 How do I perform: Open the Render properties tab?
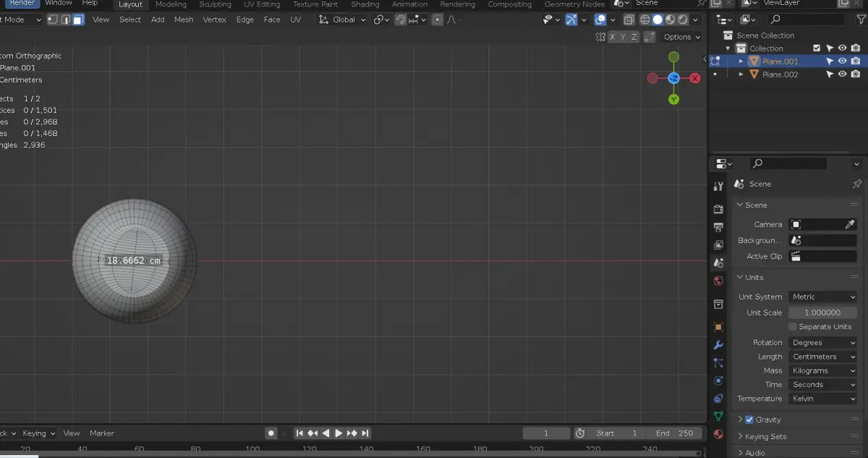click(718, 209)
